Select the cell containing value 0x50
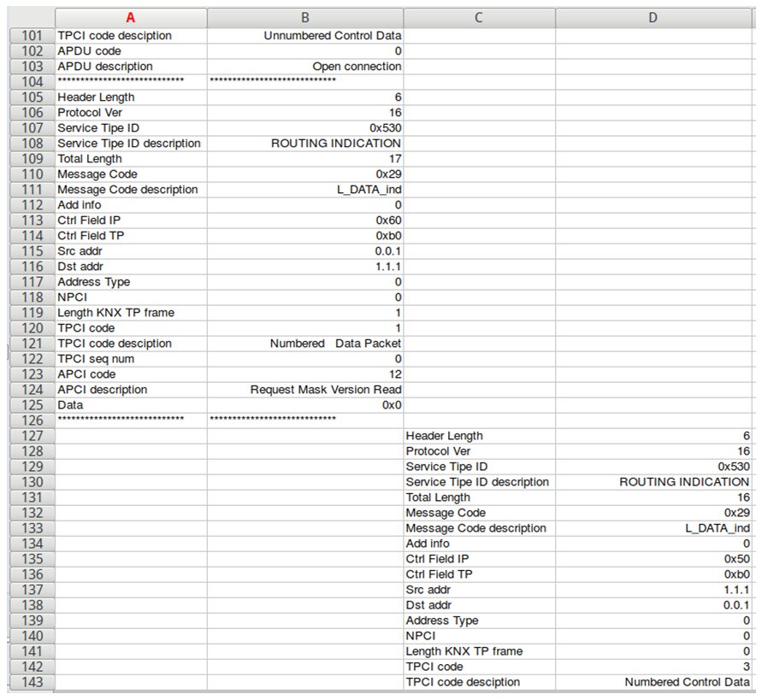This screenshot has width=762, height=700. click(654, 559)
